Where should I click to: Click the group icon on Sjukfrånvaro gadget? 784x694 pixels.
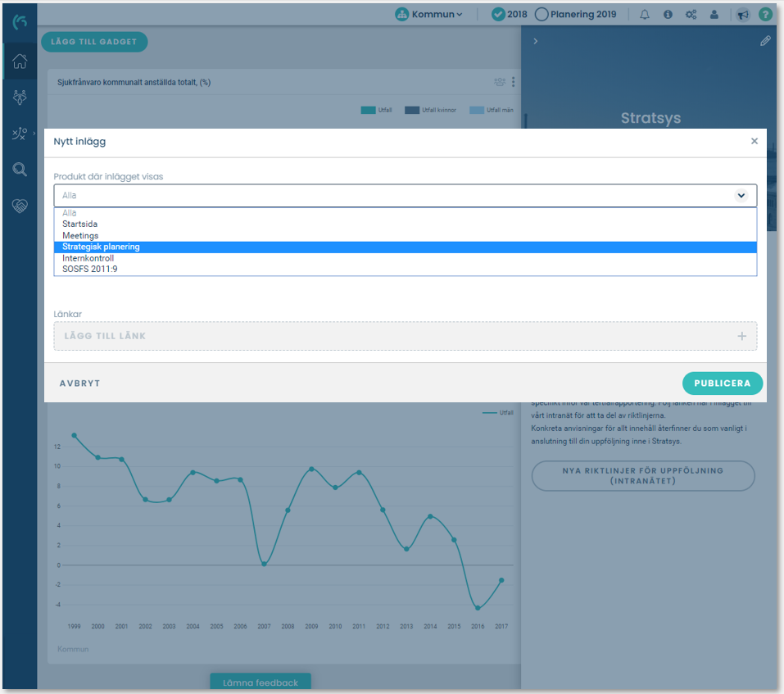pos(500,82)
